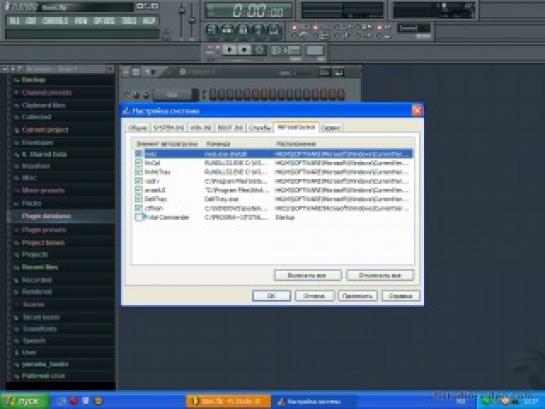Open the OPTIONS menu in FL Studio
This screenshot has width=545, height=409.
tap(104, 21)
